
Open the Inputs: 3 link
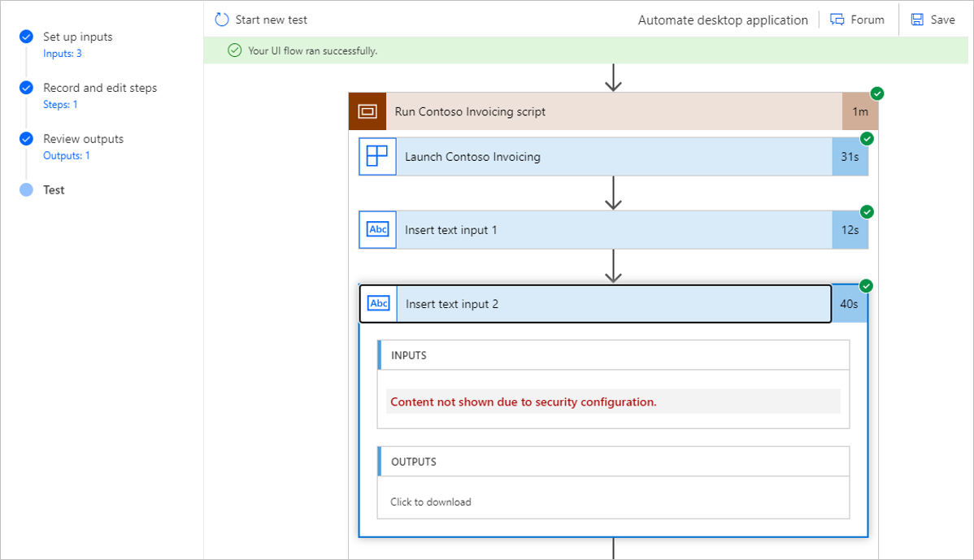tap(62, 54)
